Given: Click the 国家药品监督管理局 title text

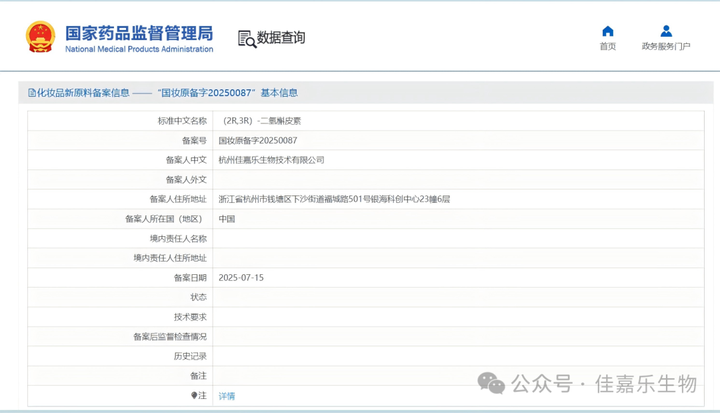Looking at the screenshot, I should pos(139,33).
